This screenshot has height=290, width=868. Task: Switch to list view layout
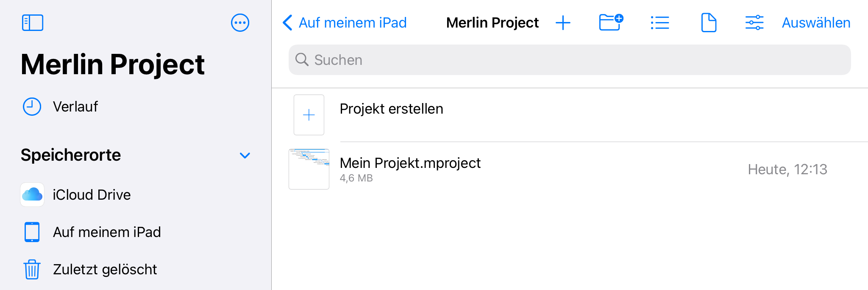click(x=660, y=22)
